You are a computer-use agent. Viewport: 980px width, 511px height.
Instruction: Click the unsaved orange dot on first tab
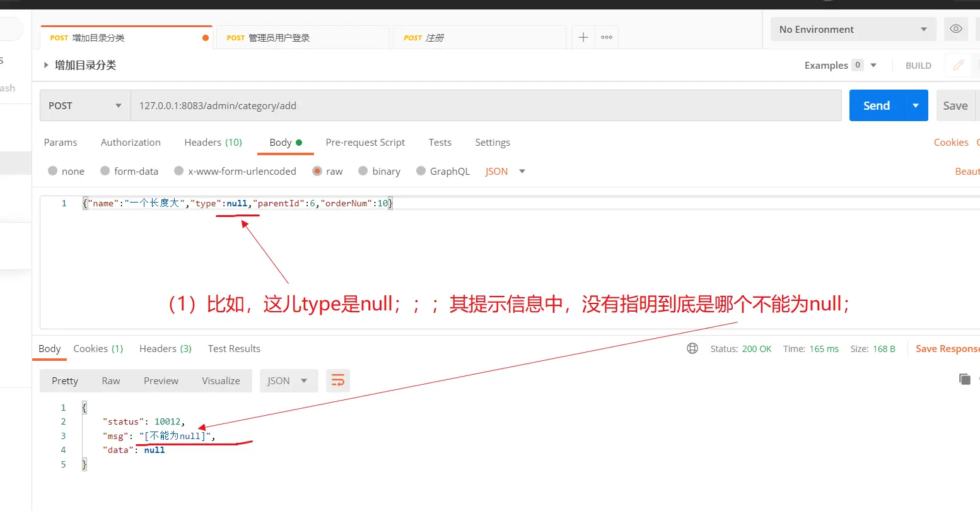(x=205, y=38)
